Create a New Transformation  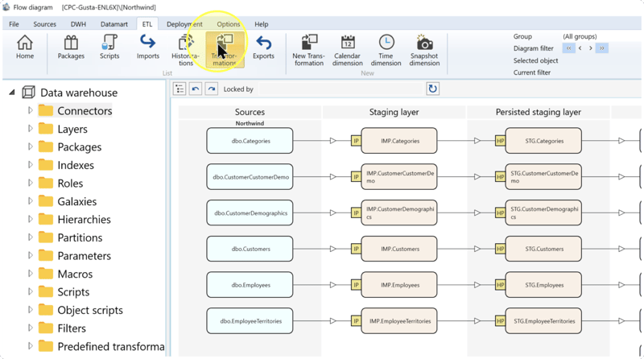point(309,50)
